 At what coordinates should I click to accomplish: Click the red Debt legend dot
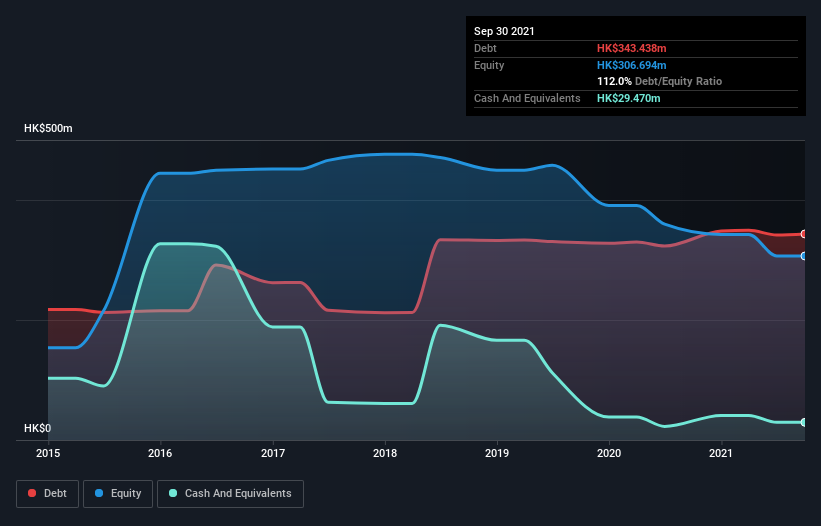coord(32,493)
